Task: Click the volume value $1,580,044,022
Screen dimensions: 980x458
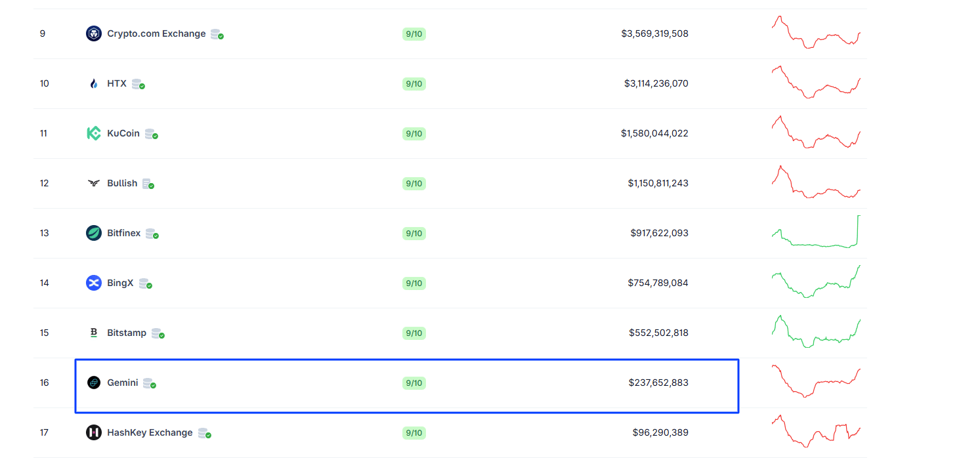Action: (x=654, y=133)
